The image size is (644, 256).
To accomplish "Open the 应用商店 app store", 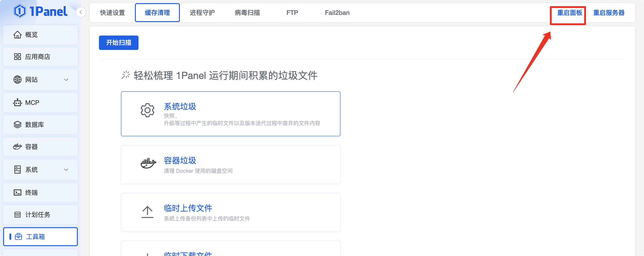I will point(40,57).
